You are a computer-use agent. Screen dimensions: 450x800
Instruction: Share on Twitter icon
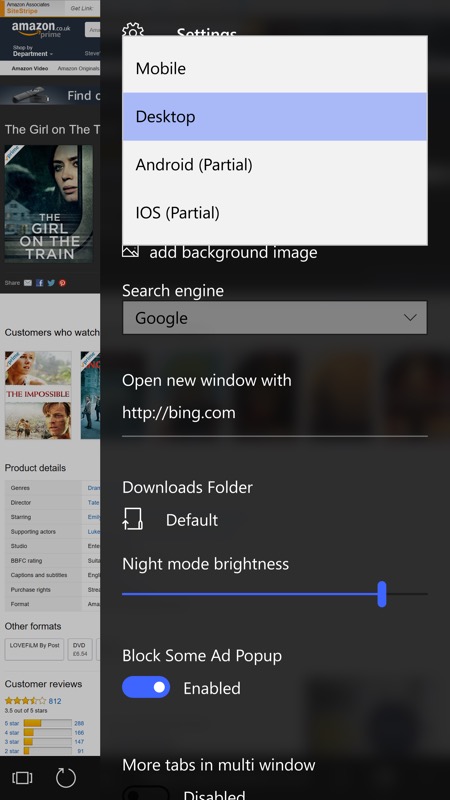[x=51, y=283]
